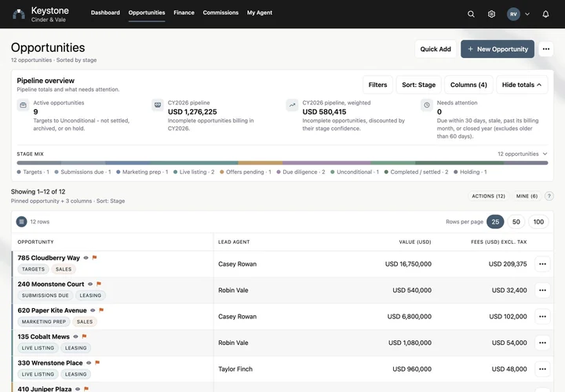Open row menu for 785 Cloudberry Way
The width and height of the screenshot is (565, 392).
(542, 264)
